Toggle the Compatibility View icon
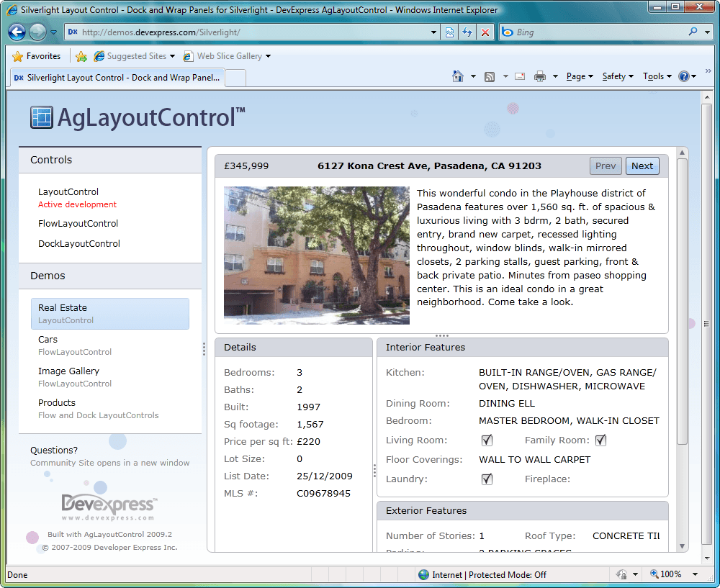The height and width of the screenshot is (588, 720). coord(449,32)
